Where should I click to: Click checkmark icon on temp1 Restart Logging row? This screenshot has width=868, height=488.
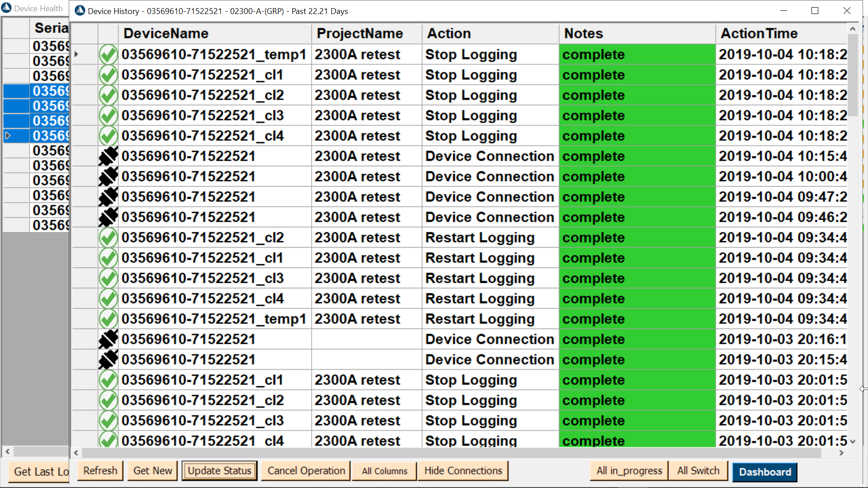point(108,319)
